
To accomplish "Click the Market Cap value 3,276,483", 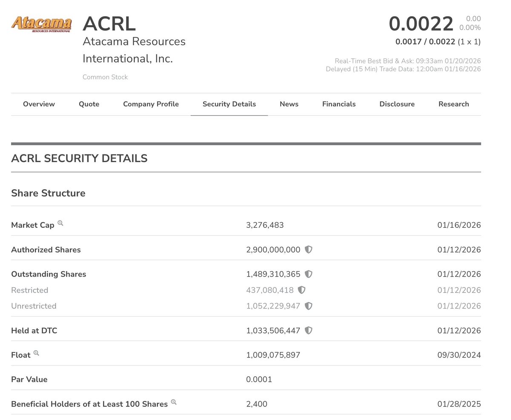I will (x=265, y=225).
